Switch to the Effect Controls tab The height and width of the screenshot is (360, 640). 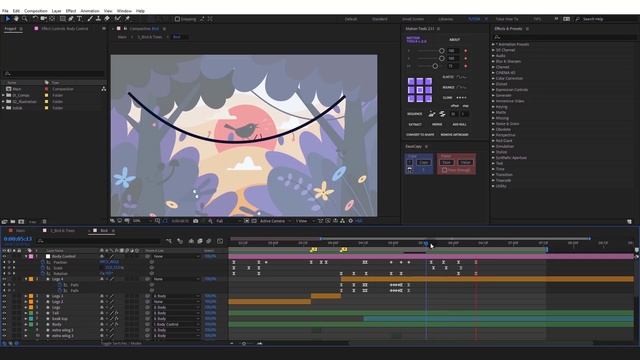[64, 29]
